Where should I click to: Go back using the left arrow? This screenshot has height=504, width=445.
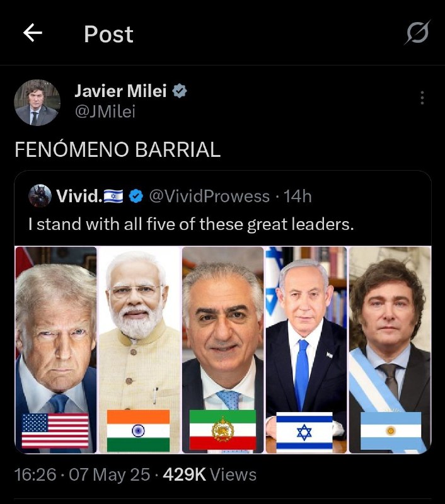pyautogui.click(x=33, y=33)
